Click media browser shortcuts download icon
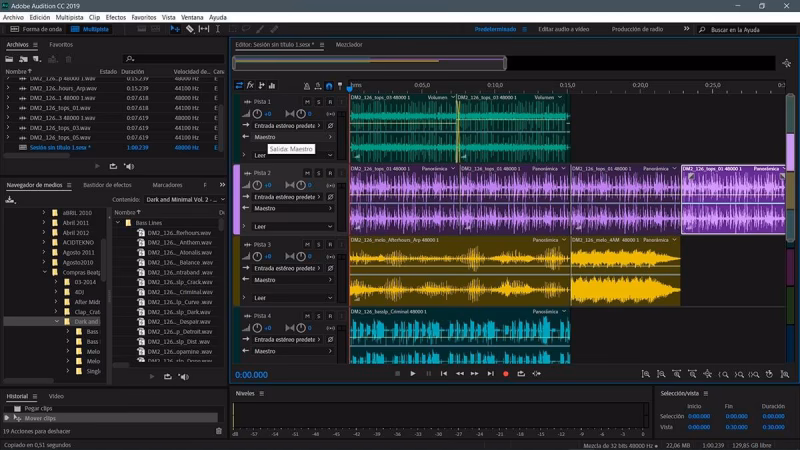Viewport: 800px width, 450px height. point(10,199)
